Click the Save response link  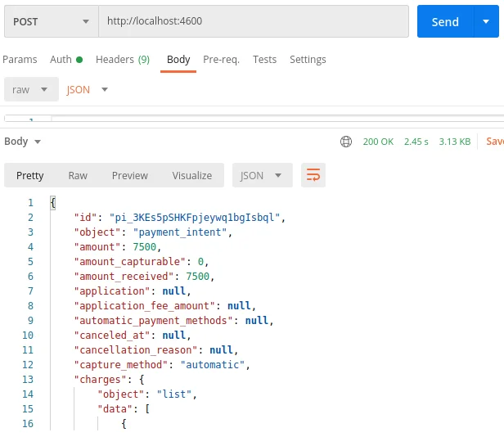495,142
